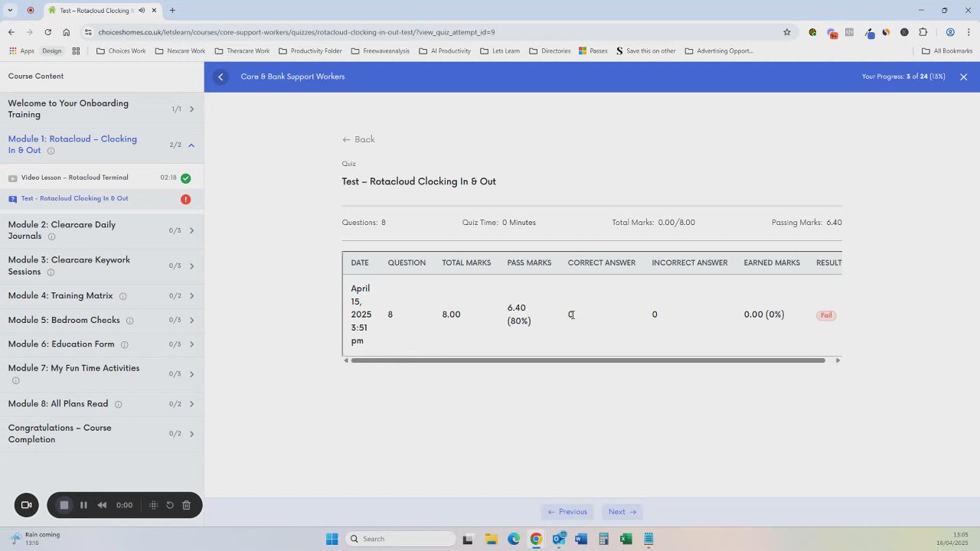Click the browser back arrow
980x551 pixels.
tap(11, 32)
